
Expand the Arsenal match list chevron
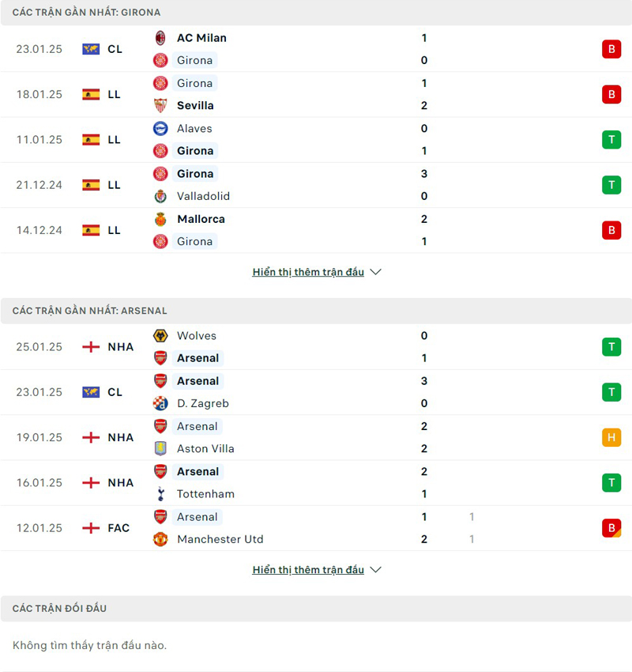pos(375,569)
